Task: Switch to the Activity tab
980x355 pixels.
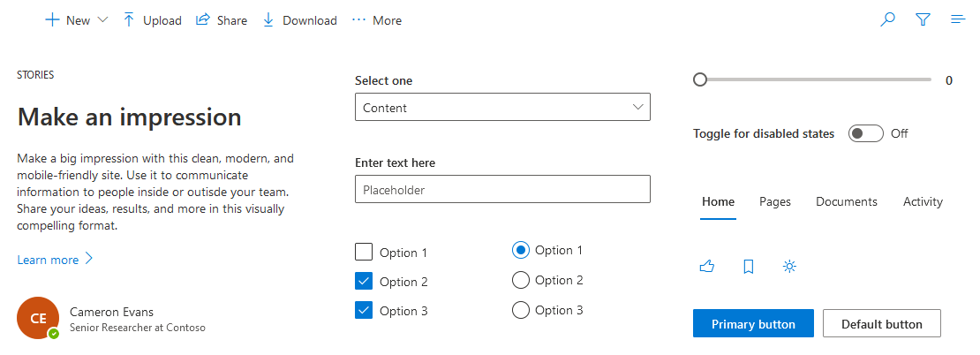Action: click(923, 201)
